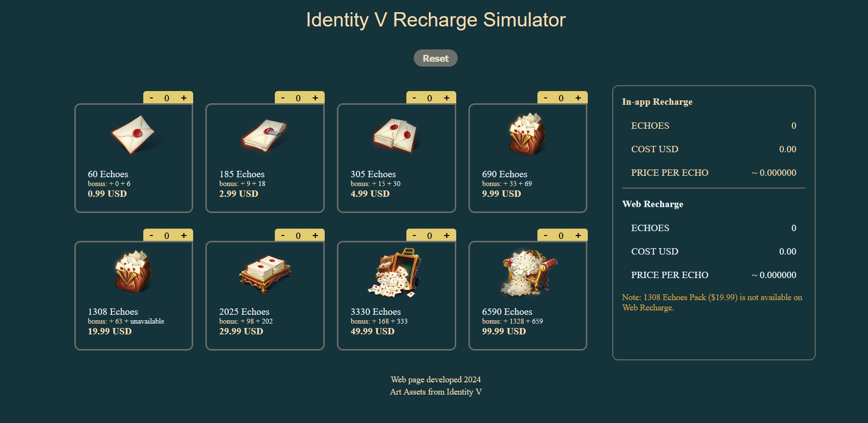
Task: Decrease quantity of 185 Echoes pack
Action: (x=283, y=98)
